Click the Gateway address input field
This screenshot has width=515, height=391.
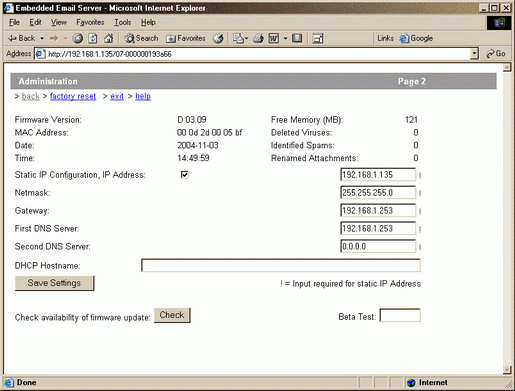point(378,211)
